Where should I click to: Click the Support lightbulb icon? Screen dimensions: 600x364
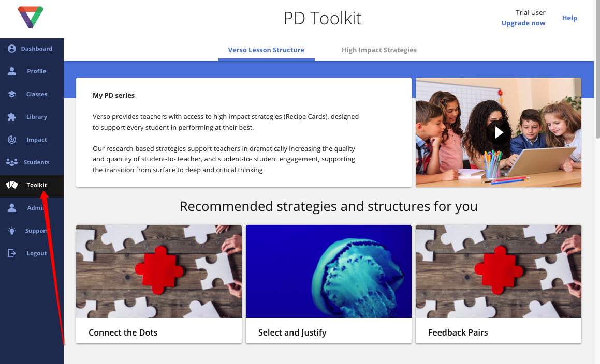point(12,231)
